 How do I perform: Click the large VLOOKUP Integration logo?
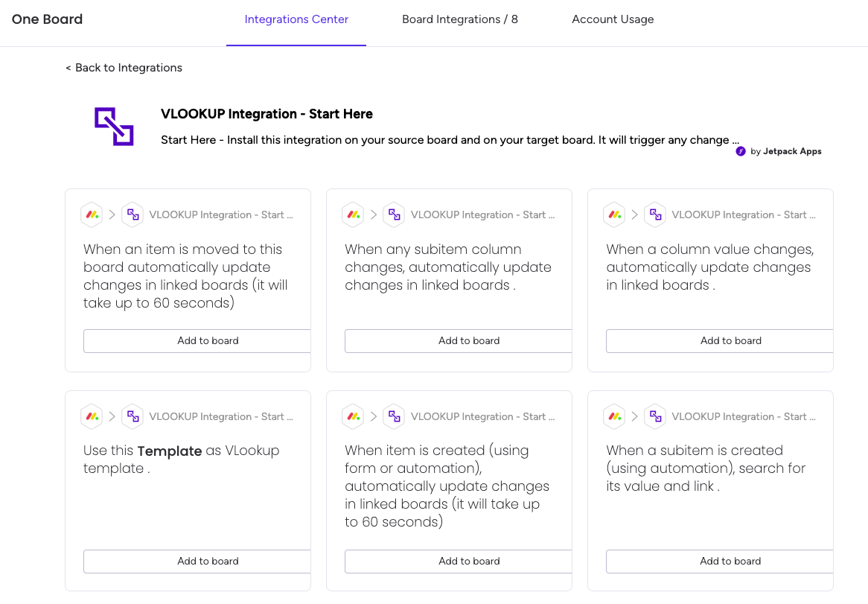[114, 127]
